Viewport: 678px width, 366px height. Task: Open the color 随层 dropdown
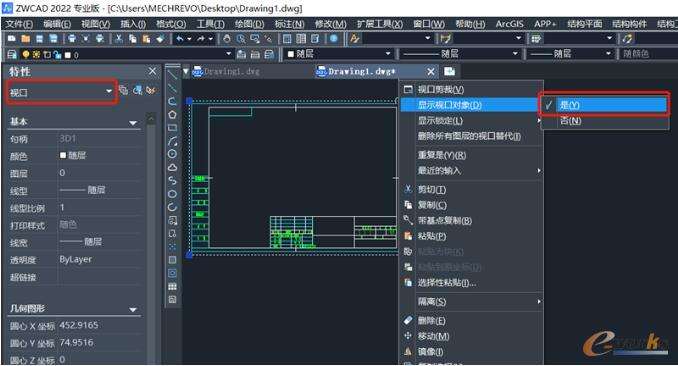[338, 54]
